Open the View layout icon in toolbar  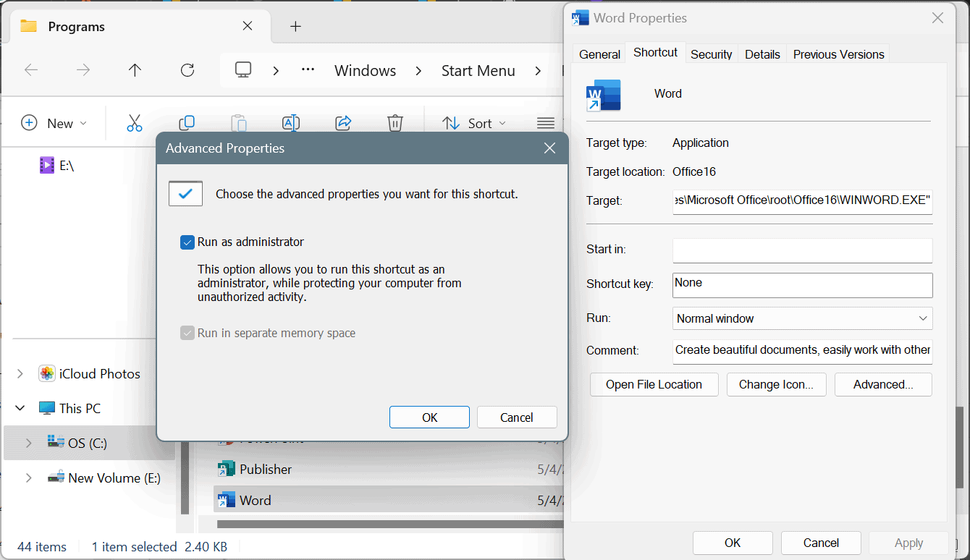click(546, 123)
